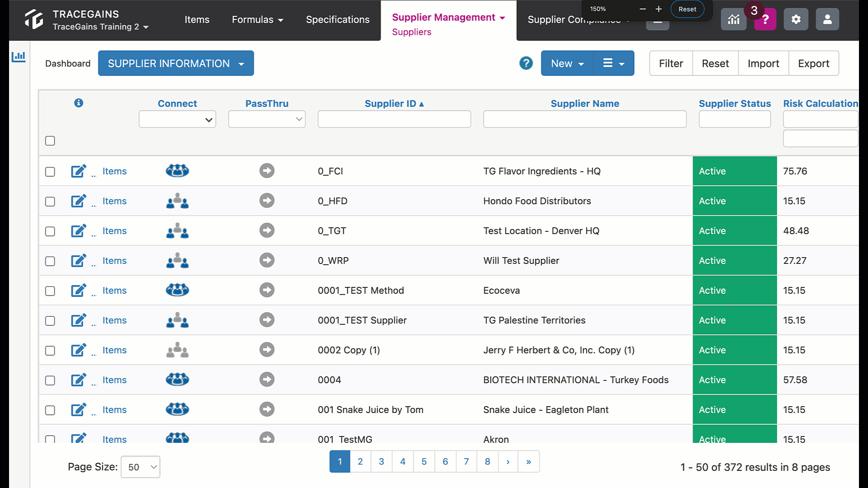Screen dimensions: 868x488
Task: Edit the 0004 supplier row
Action: tap(79, 380)
